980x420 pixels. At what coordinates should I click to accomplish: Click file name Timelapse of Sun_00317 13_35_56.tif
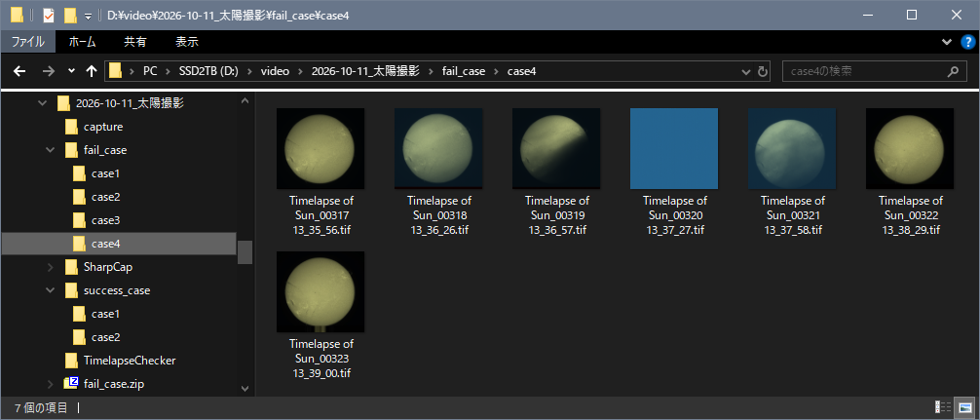click(321, 215)
